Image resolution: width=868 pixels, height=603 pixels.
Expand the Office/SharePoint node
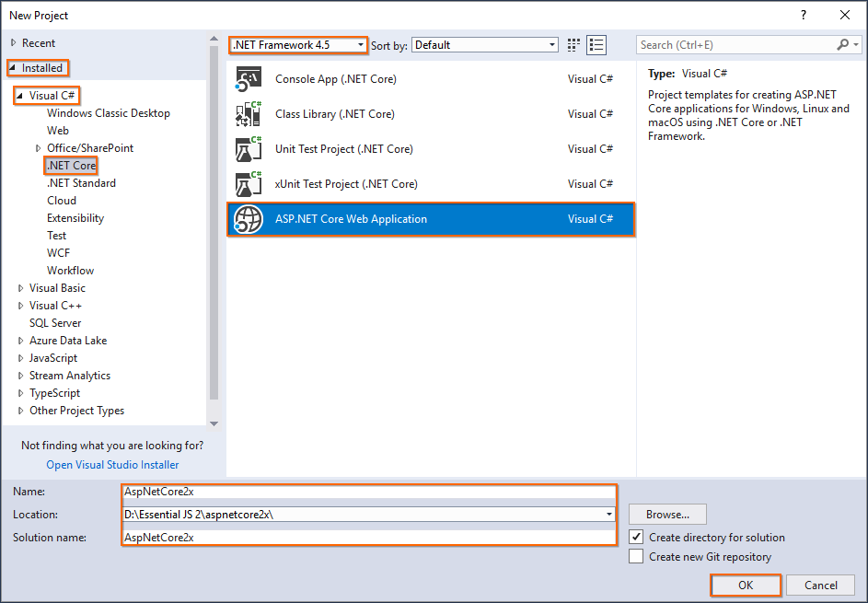(38, 148)
